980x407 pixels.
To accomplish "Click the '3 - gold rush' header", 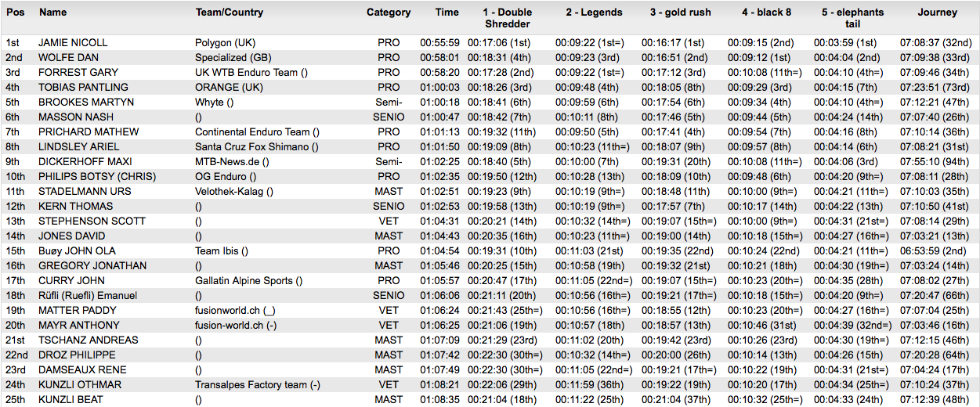I will click(680, 13).
